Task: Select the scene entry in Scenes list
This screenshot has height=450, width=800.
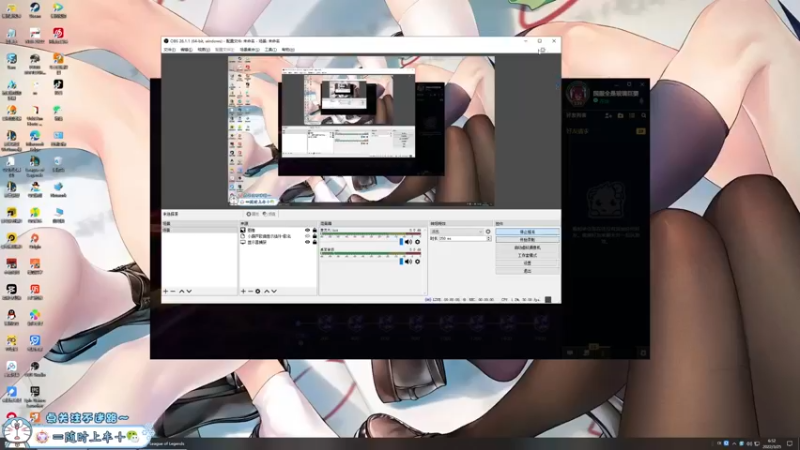Action: tap(199, 231)
